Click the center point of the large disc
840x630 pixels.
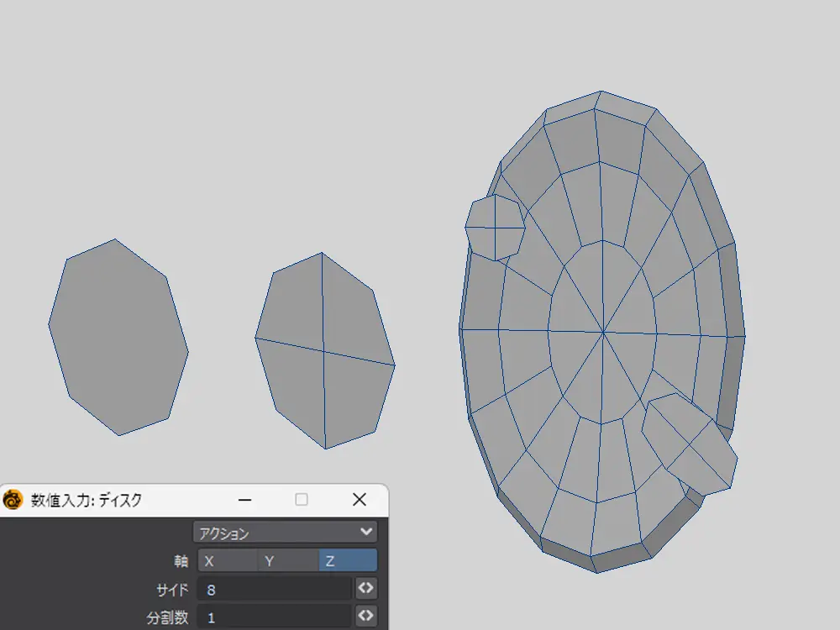603,333
